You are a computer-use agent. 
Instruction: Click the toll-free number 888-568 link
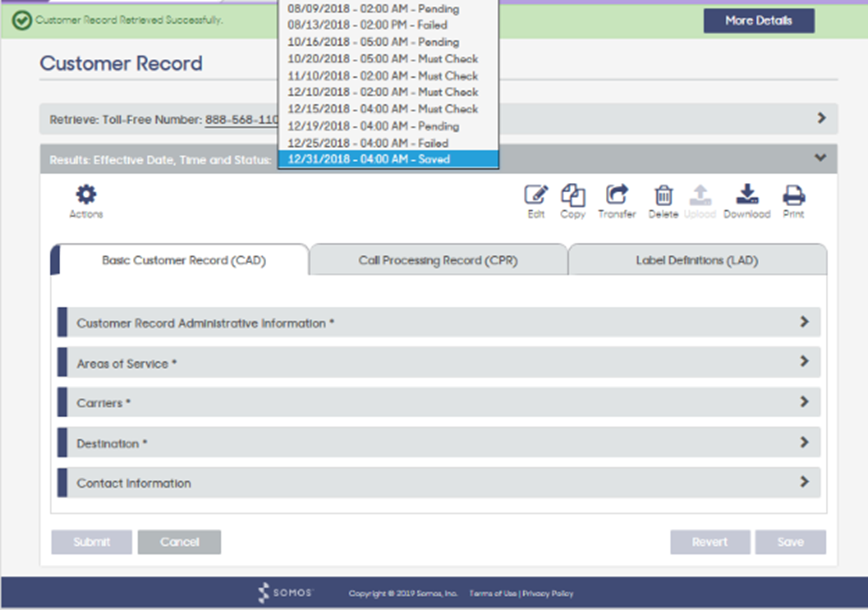click(242, 120)
